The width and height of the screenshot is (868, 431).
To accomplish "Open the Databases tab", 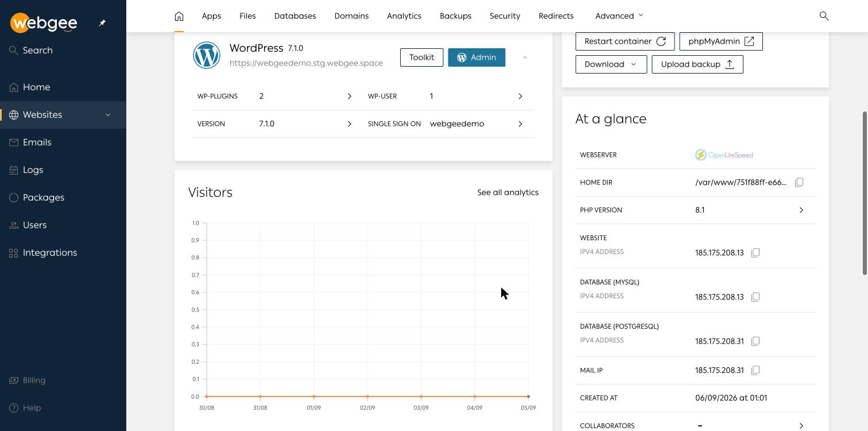I will (295, 16).
